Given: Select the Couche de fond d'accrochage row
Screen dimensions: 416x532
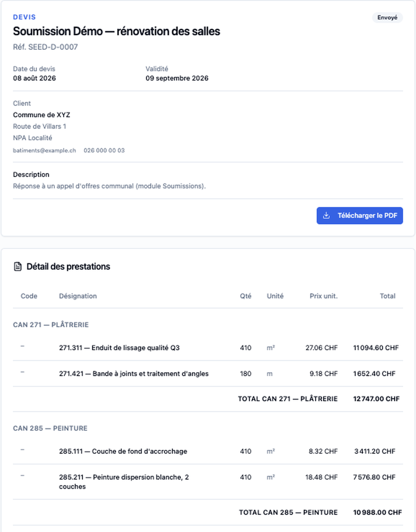Looking at the screenshot, I should (208, 451).
